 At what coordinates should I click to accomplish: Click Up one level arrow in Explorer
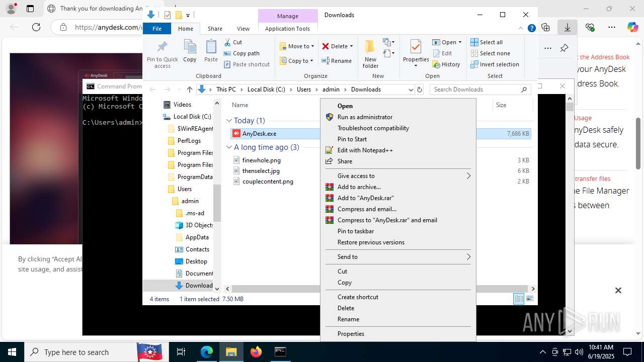(x=189, y=89)
